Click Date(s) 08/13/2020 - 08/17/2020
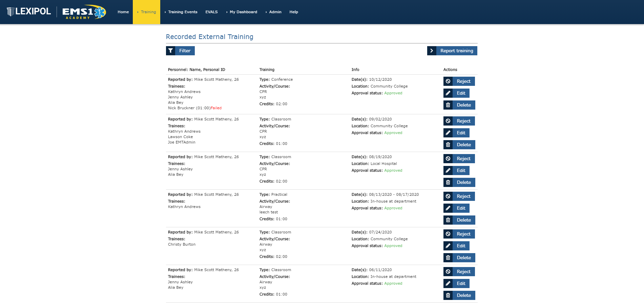The width and height of the screenshot is (644, 303). [x=385, y=194]
